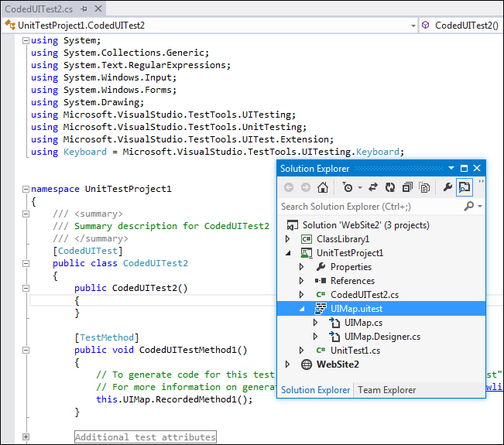The height and width of the screenshot is (445, 504).
Task: Click the UIMap.uitest file icon
Action: [x=321, y=309]
